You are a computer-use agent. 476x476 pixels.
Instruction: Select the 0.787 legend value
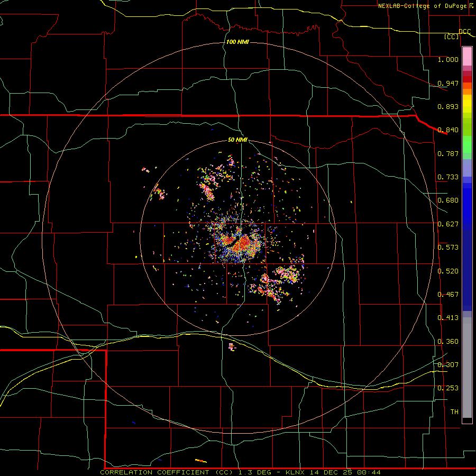[x=448, y=153]
